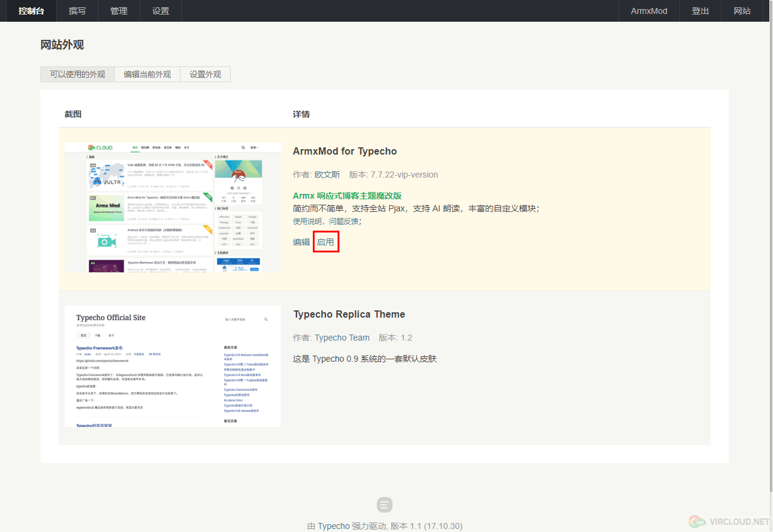This screenshot has height=532, width=773.
Task: Visit the site via 网站 link
Action: (x=742, y=11)
